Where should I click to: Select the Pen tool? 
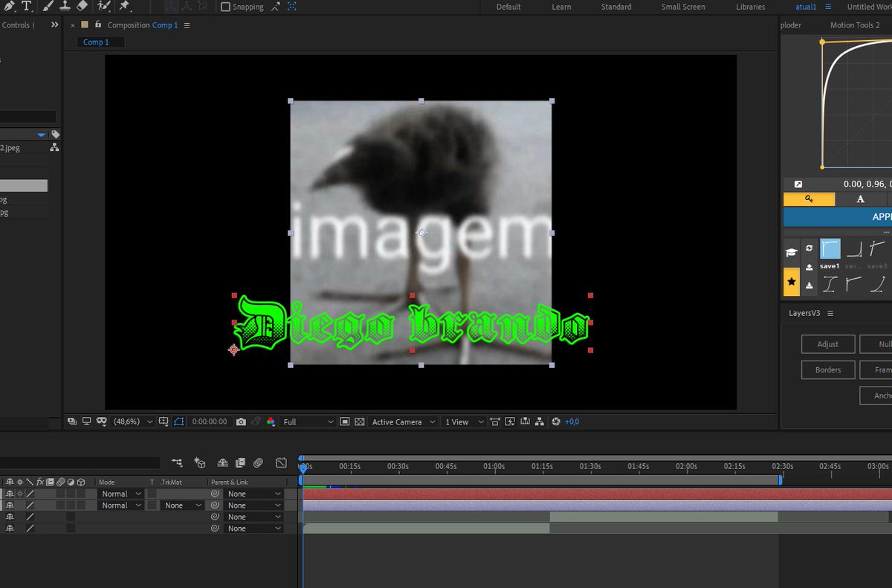tap(9, 6)
